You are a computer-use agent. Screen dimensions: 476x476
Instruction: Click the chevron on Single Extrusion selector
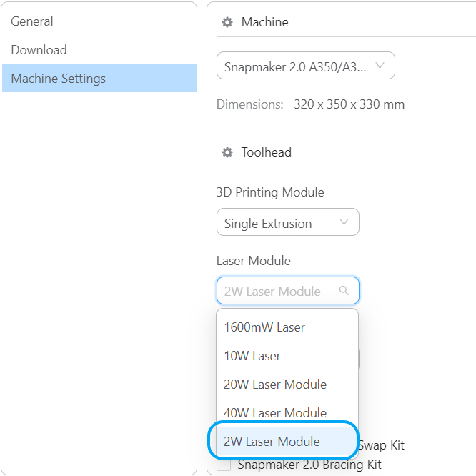click(344, 222)
